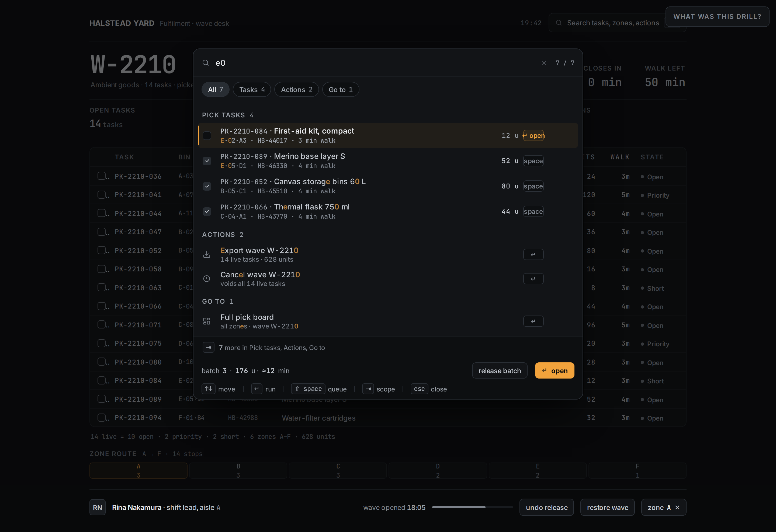This screenshot has width=776, height=532.
Task: Click the space key hint on Merino base layer row
Action: click(533, 161)
